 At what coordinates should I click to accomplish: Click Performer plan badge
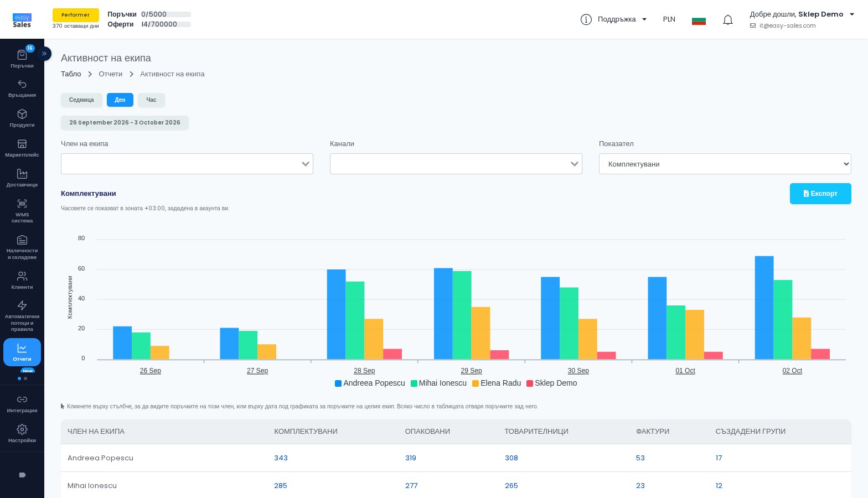pos(76,15)
